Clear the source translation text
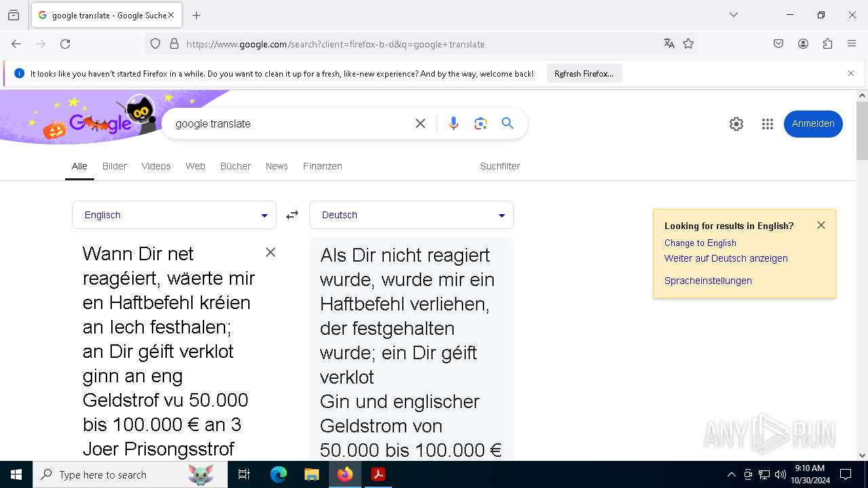Viewport: 868px width, 488px height. 271,252
